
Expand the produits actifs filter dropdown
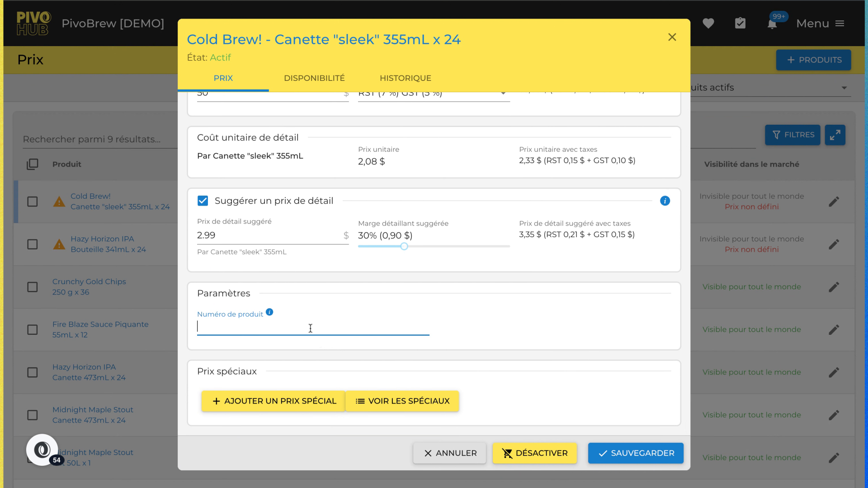point(844,88)
